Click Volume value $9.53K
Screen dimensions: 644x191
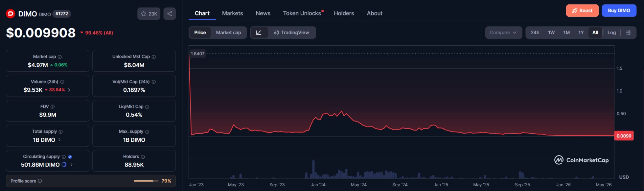[x=33, y=90]
